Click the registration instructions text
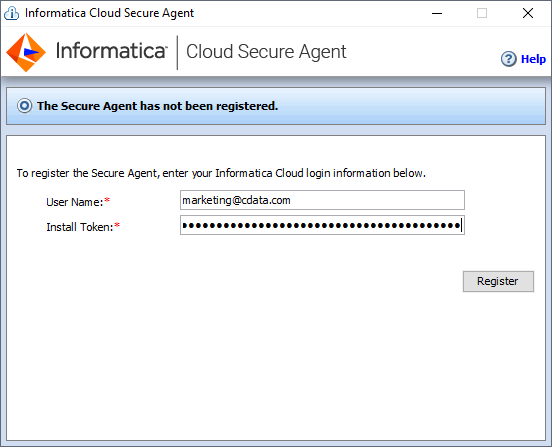 click(221, 173)
